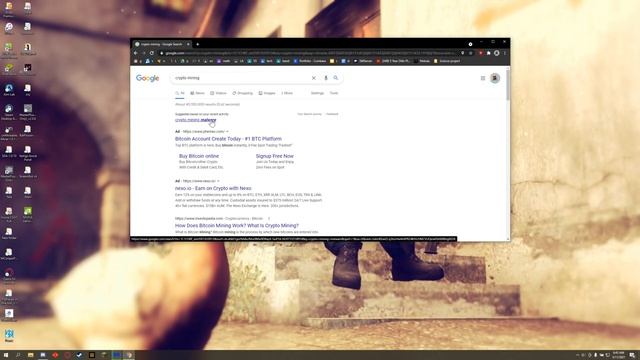640x360 pixels.
Task: Open the result options next to Investopedia URL
Action: [x=269, y=218]
